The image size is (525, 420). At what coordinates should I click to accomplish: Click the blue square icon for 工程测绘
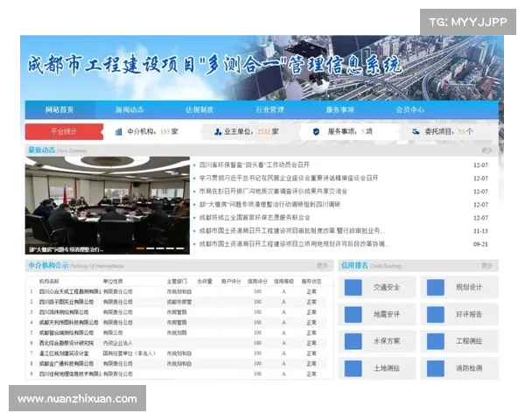click(435, 341)
